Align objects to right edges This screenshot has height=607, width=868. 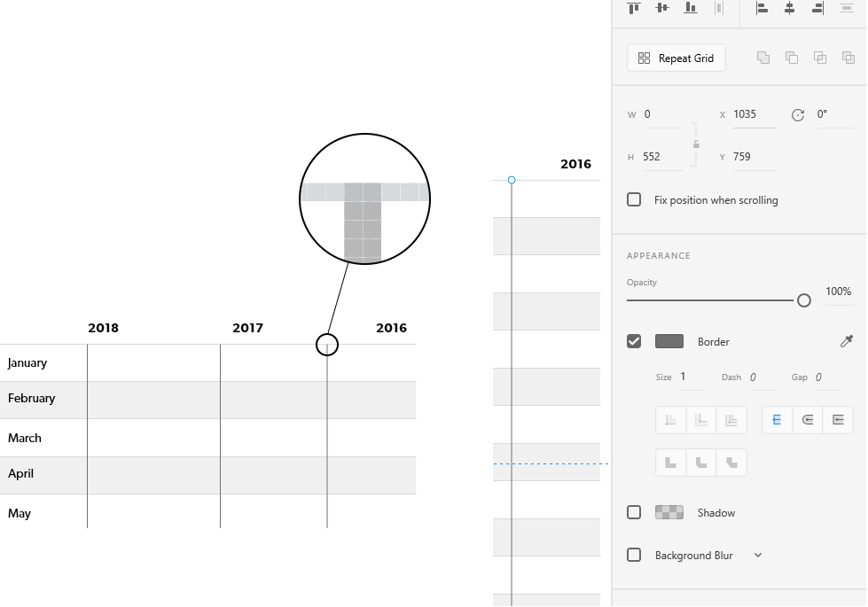(817, 7)
